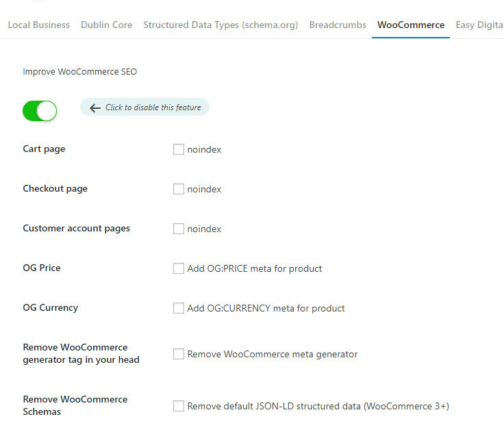The height and width of the screenshot is (434, 504).
Task: Click the arrow icon in disable hint
Action: (95, 108)
